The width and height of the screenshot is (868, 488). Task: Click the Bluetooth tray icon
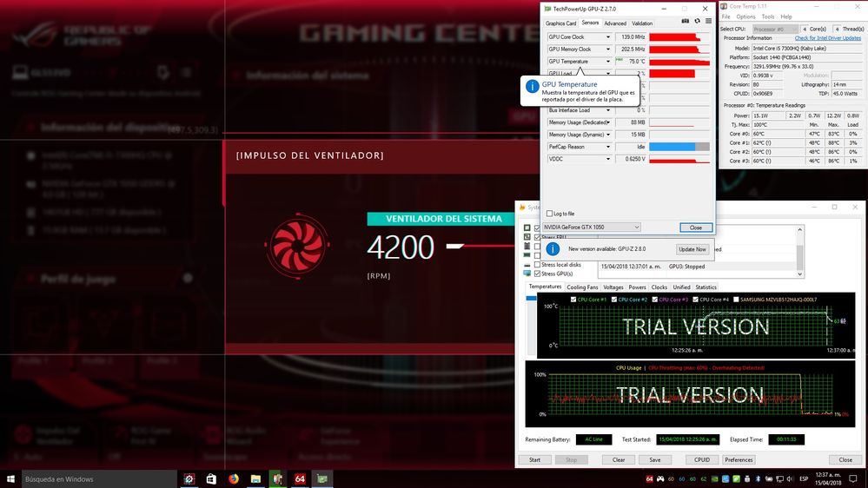758,478
